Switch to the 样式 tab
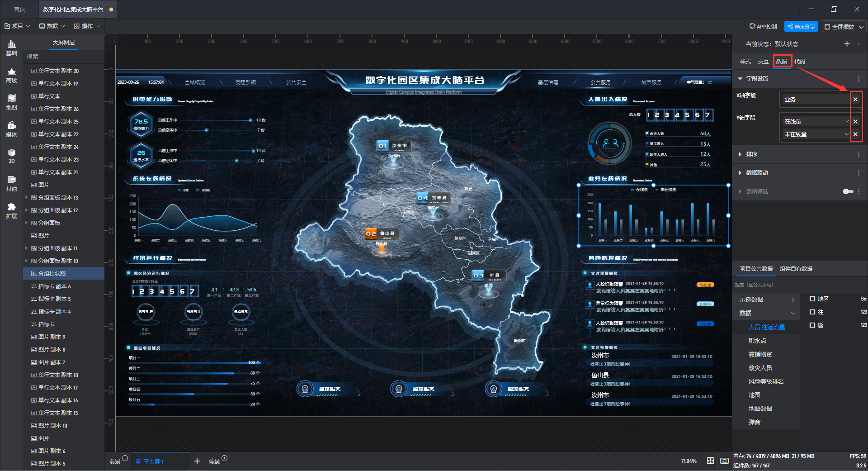This screenshot has width=868, height=471. click(x=745, y=62)
